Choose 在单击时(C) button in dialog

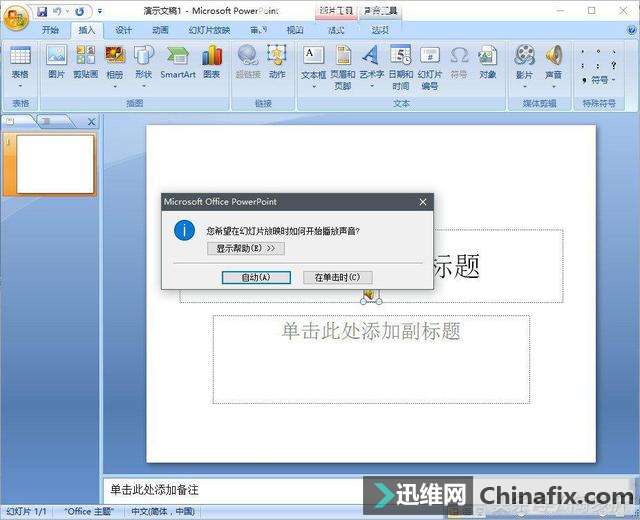[338, 278]
